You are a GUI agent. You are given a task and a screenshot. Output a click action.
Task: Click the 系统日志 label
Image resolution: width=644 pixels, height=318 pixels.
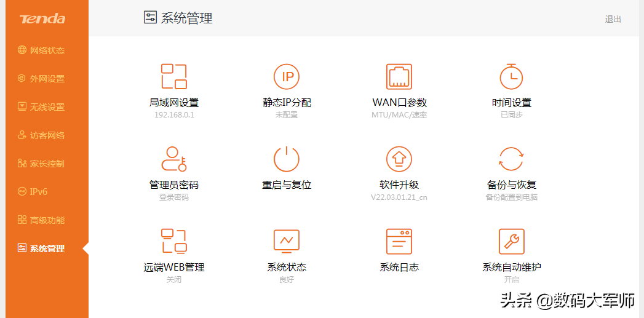399,268
